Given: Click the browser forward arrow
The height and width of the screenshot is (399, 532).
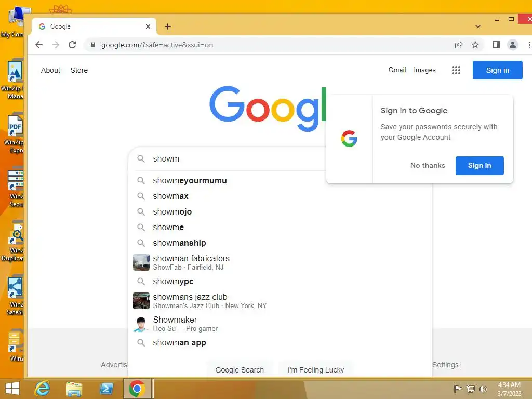Looking at the screenshot, I should pos(55,45).
